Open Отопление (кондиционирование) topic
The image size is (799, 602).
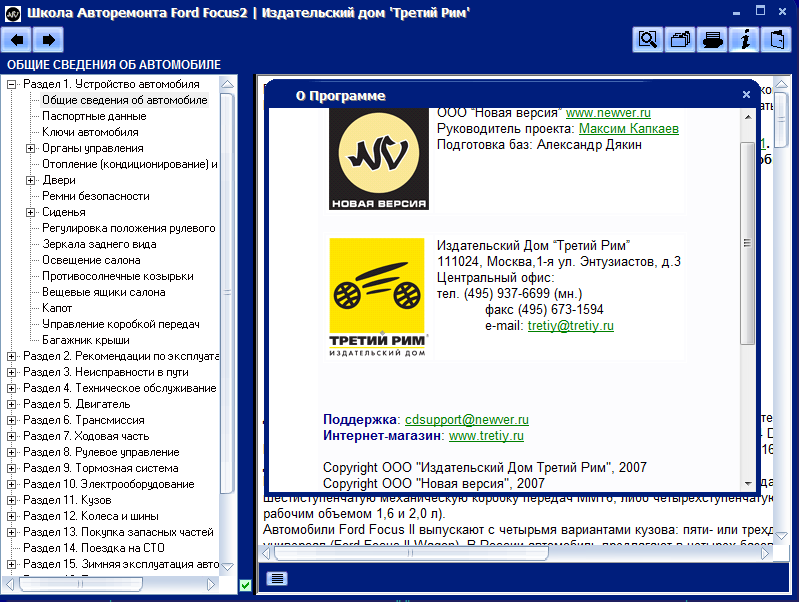[130, 164]
